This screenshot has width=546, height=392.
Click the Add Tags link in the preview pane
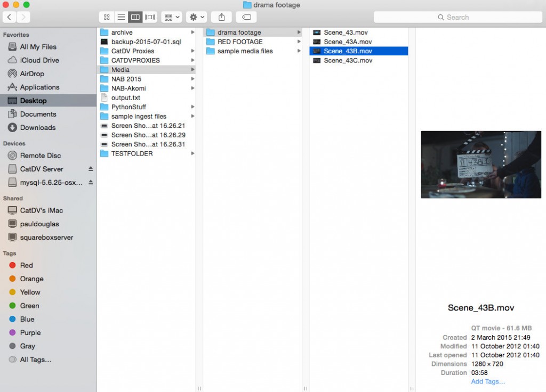coord(487,381)
